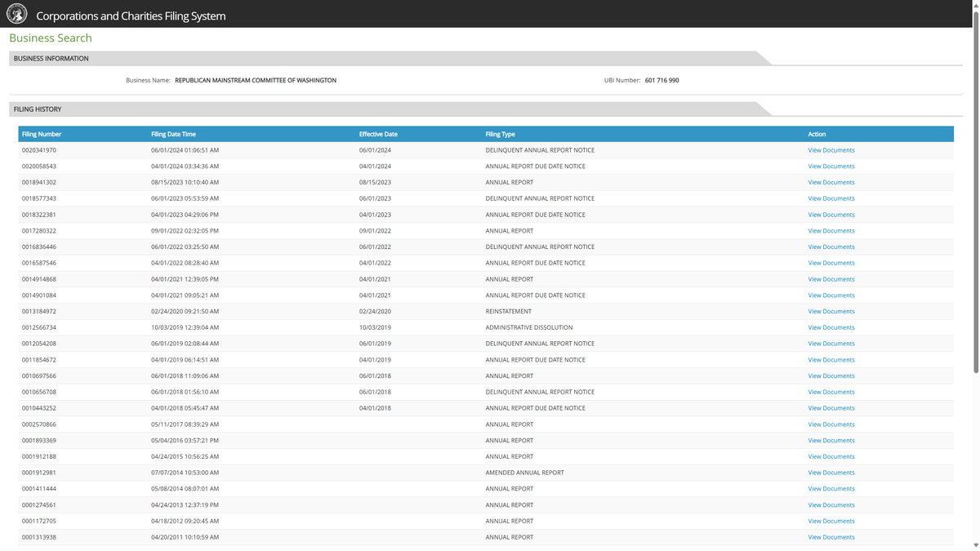980x551 pixels.
Task: Select filing number 0013184972
Action: 39,311
